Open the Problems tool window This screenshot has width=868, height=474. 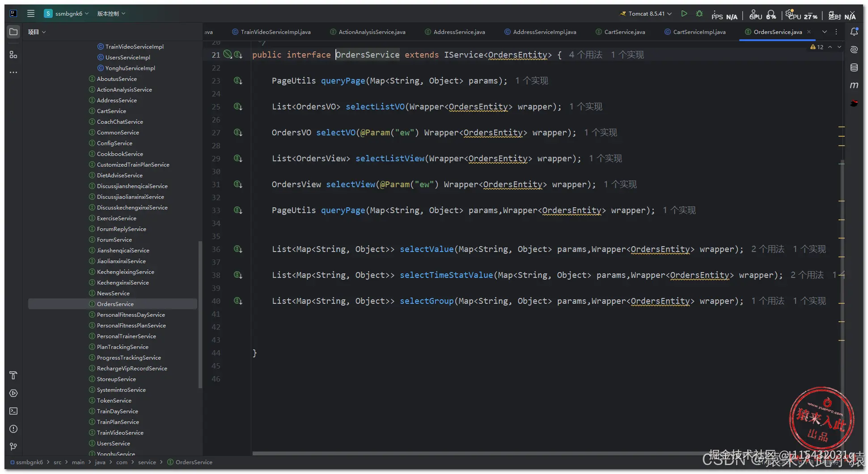coord(13,429)
